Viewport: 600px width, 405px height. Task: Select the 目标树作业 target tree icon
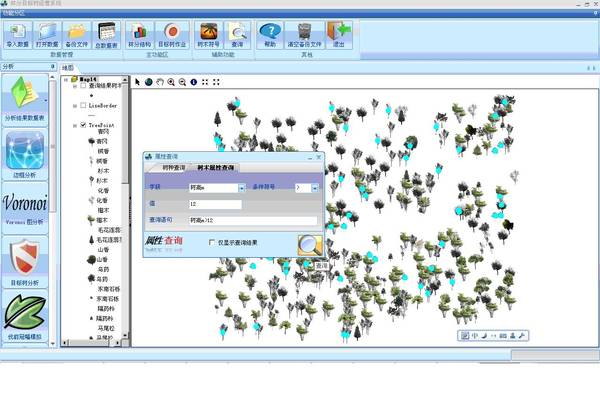pos(172,36)
